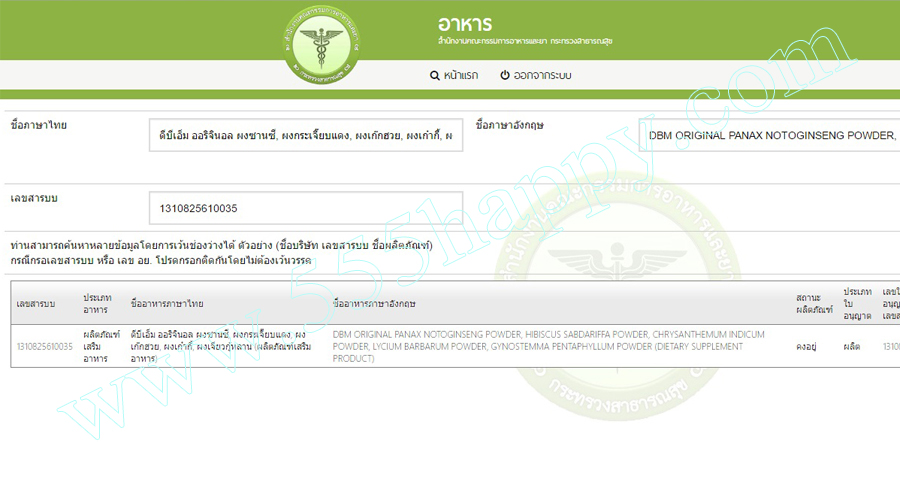Click the เลขสารบบ column header
The height and width of the screenshot is (504, 900).
click(x=36, y=304)
